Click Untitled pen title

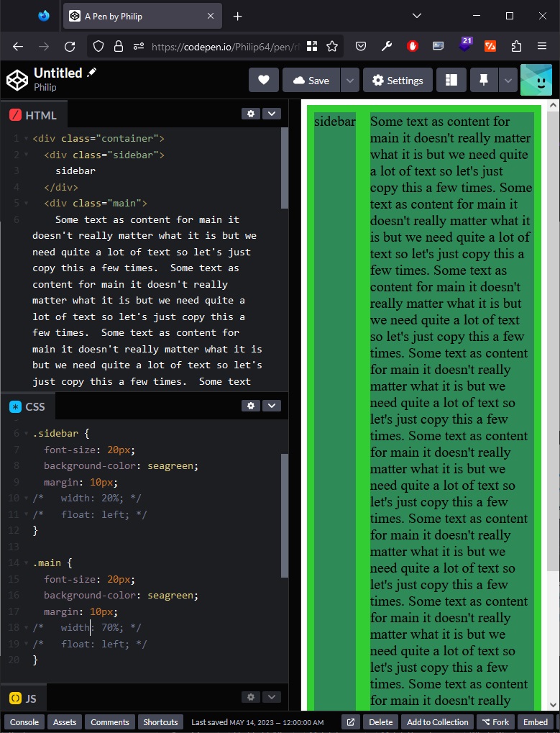pyautogui.click(x=58, y=73)
